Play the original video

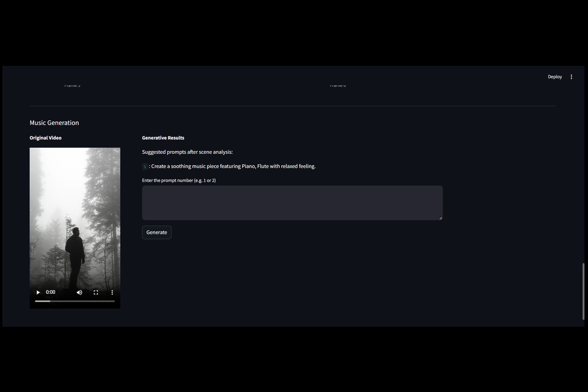click(x=38, y=292)
